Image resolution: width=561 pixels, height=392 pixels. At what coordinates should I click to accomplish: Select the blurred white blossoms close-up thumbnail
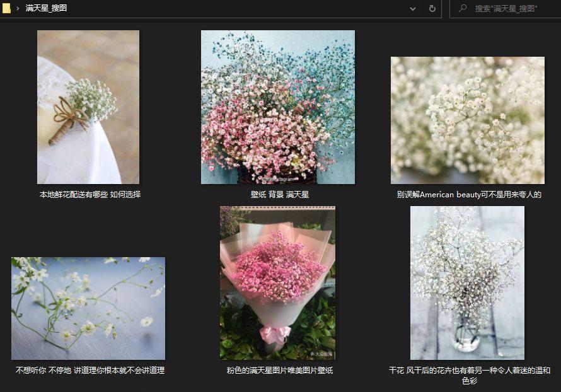pyautogui.click(x=468, y=120)
